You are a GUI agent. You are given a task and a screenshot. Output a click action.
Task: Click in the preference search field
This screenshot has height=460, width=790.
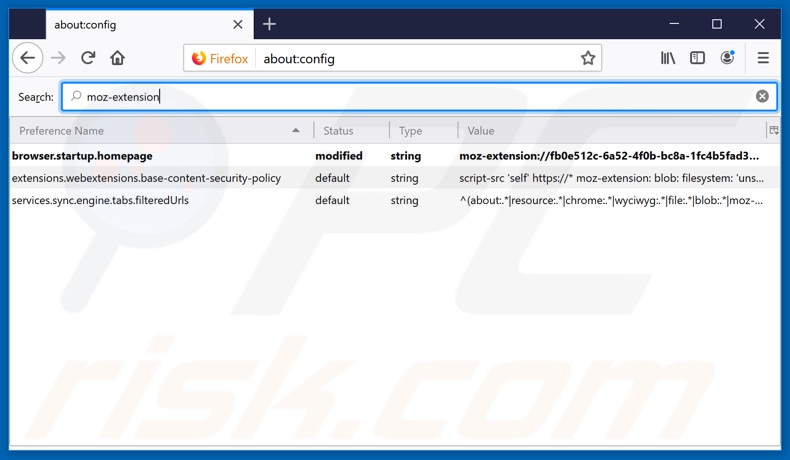(x=419, y=96)
